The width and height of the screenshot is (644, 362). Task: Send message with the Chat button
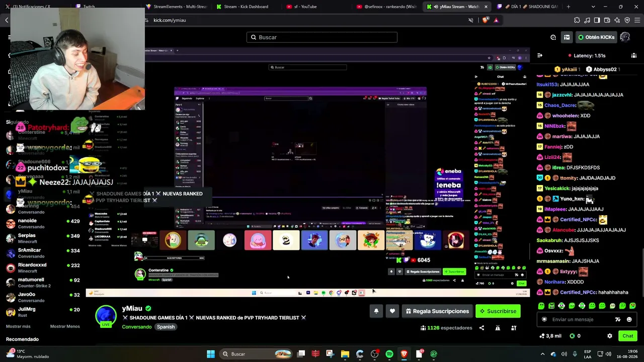coord(628,336)
